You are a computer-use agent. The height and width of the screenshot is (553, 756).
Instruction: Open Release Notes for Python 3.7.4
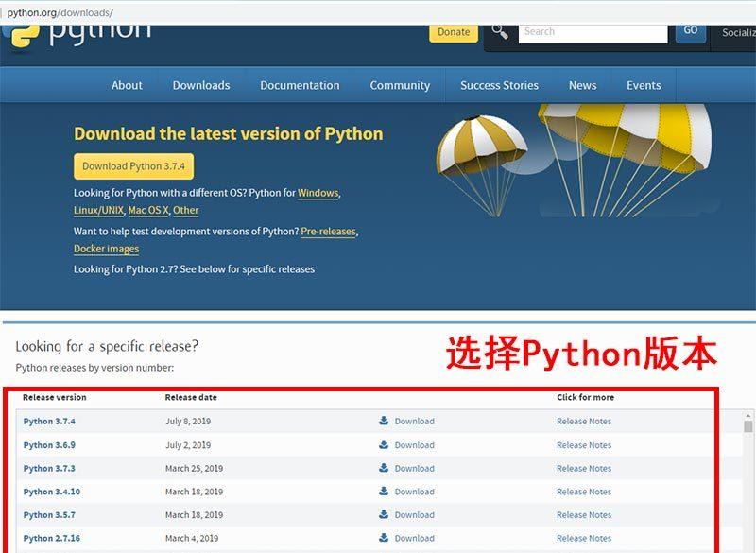click(584, 421)
